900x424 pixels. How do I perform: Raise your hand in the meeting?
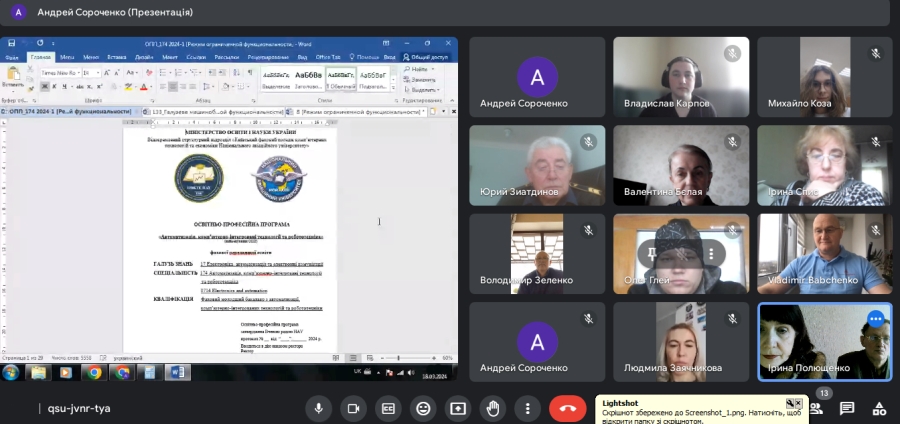point(493,408)
